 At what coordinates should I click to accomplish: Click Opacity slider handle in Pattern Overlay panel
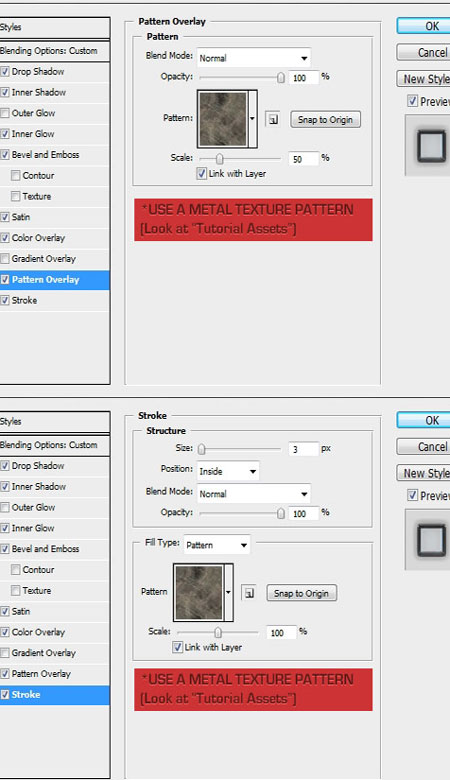pos(281,77)
